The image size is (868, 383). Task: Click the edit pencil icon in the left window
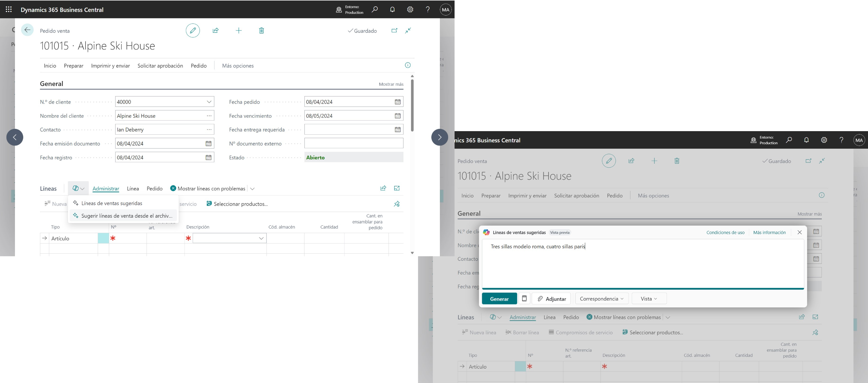click(x=193, y=31)
